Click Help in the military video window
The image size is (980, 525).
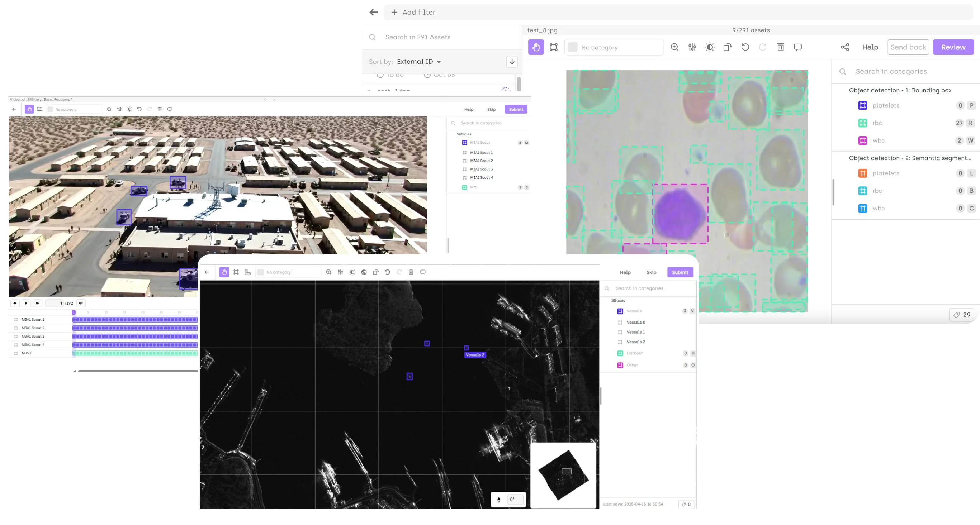point(469,109)
